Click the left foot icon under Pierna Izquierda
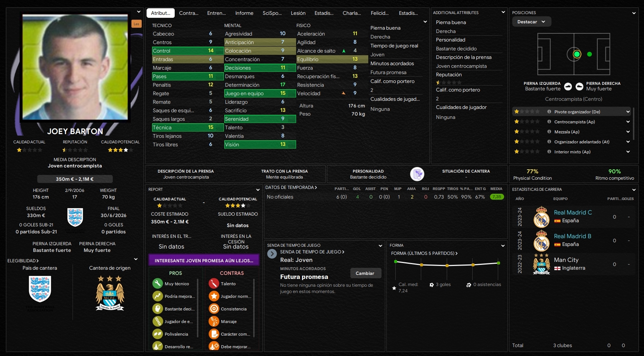644x356 pixels. click(568, 86)
